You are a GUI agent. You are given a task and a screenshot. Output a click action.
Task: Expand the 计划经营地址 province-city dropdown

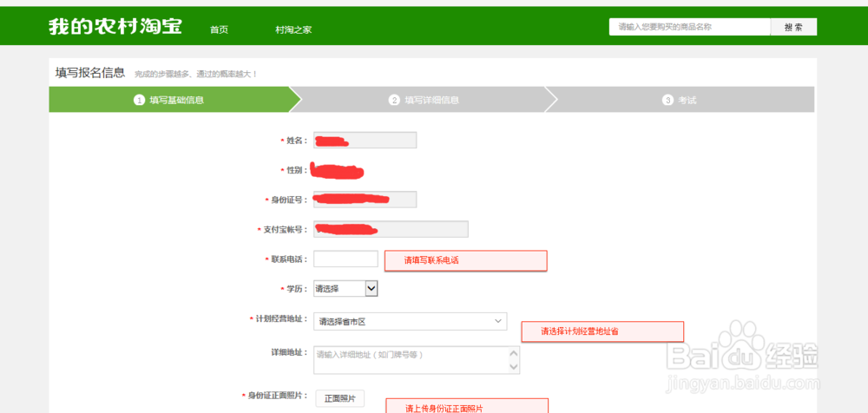click(x=411, y=321)
